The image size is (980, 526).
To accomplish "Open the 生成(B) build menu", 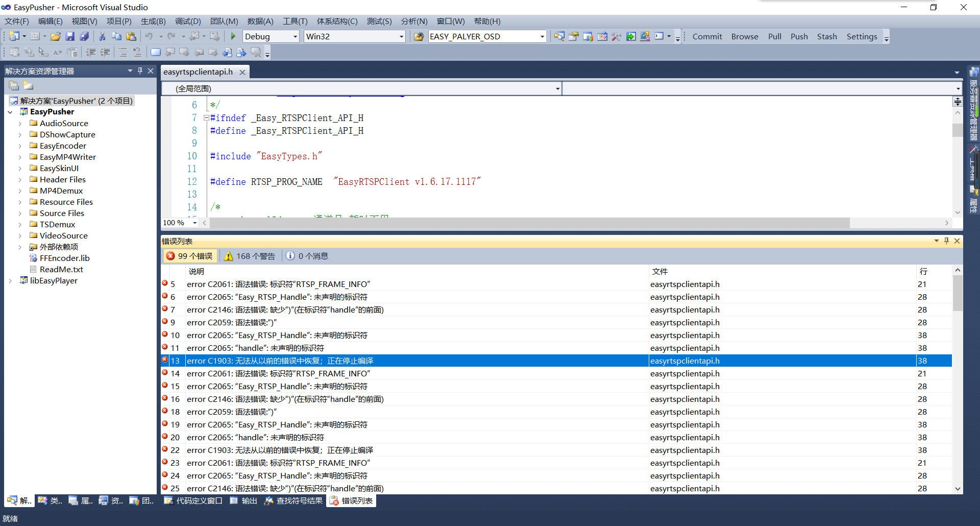I will point(153,21).
